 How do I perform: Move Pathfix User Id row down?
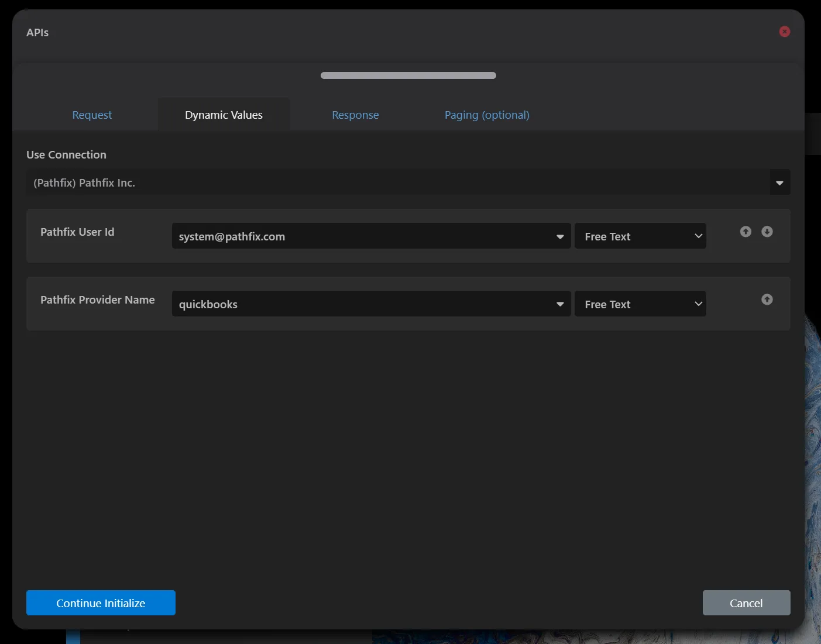tap(767, 232)
